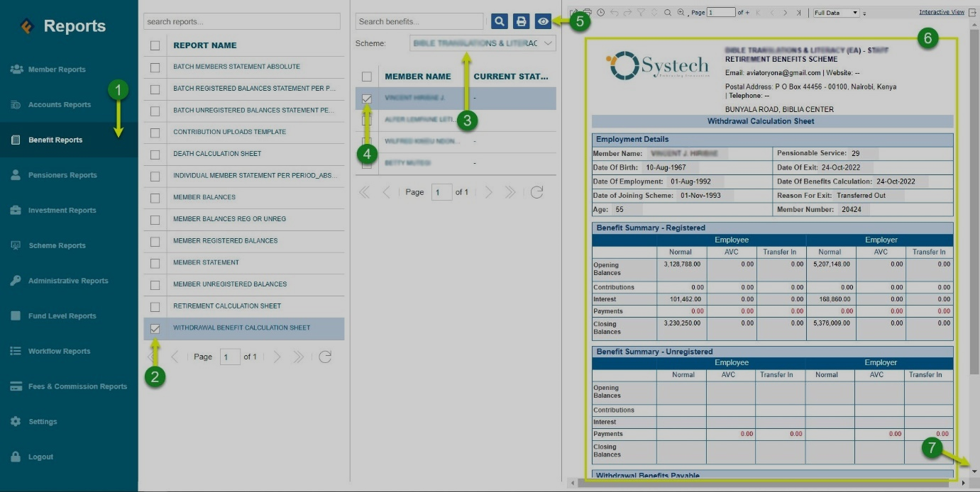
Task: Click the Logout option in the sidebar
Action: [39, 457]
